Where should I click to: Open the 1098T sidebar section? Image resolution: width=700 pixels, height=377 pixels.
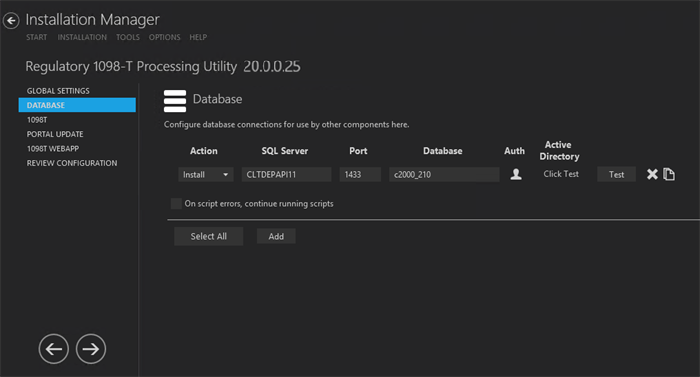click(x=37, y=120)
